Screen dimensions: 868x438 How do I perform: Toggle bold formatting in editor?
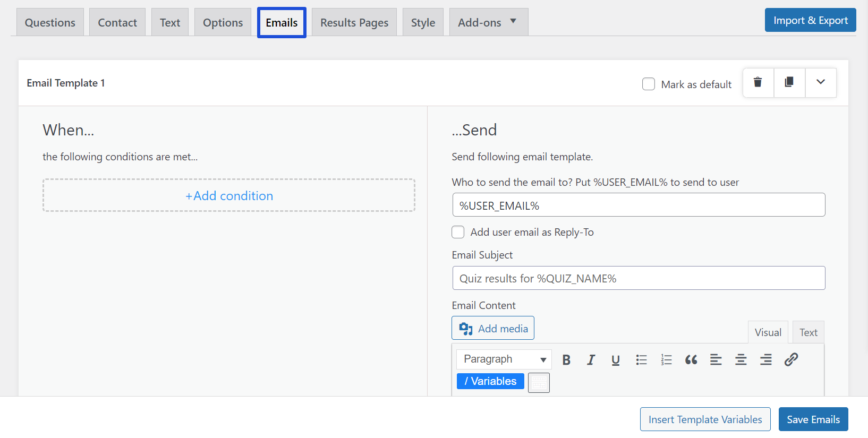566,360
